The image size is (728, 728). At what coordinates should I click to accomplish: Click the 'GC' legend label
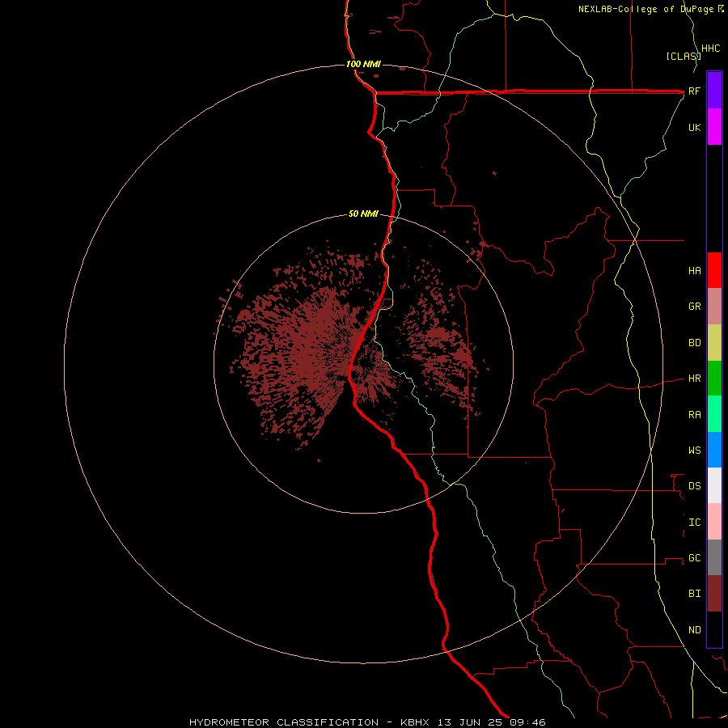coord(694,558)
